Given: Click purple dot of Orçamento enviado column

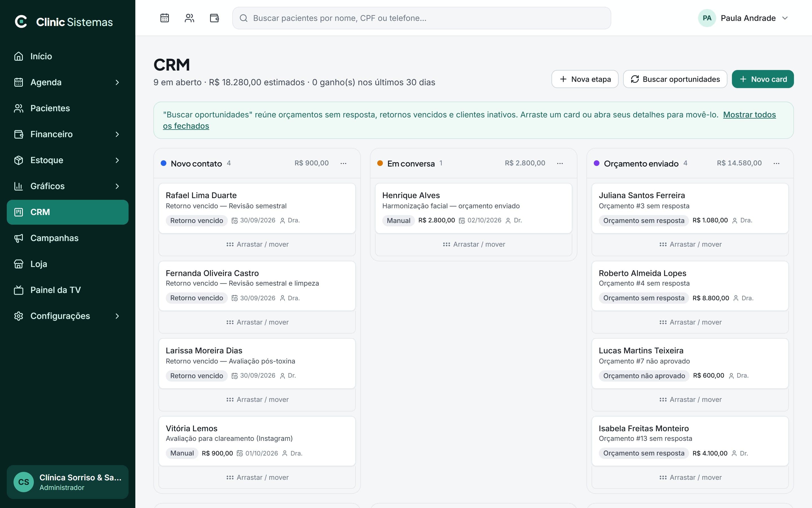Looking at the screenshot, I should (596, 163).
